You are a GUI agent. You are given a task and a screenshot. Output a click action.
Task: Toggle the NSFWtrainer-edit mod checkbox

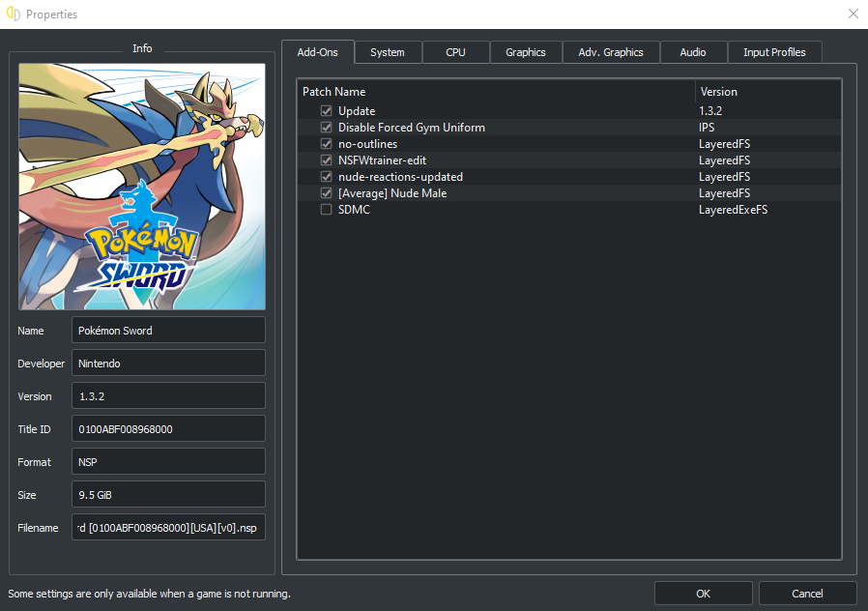coord(326,160)
